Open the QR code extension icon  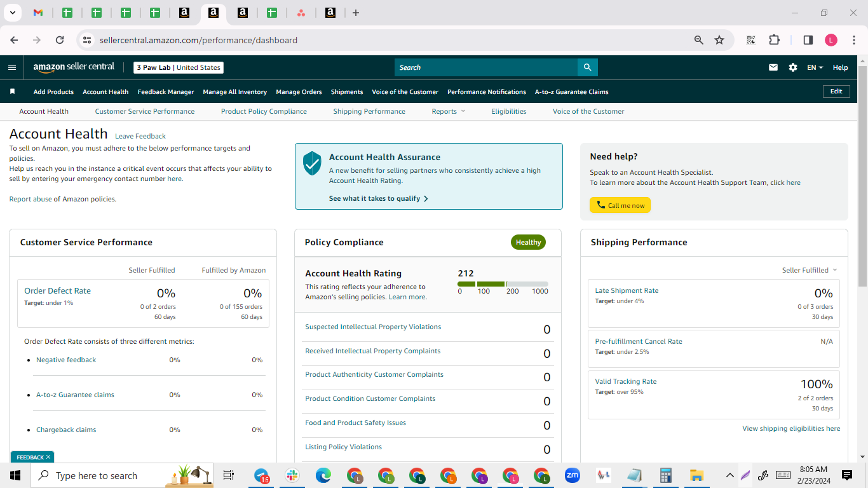pyautogui.click(x=751, y=40)
